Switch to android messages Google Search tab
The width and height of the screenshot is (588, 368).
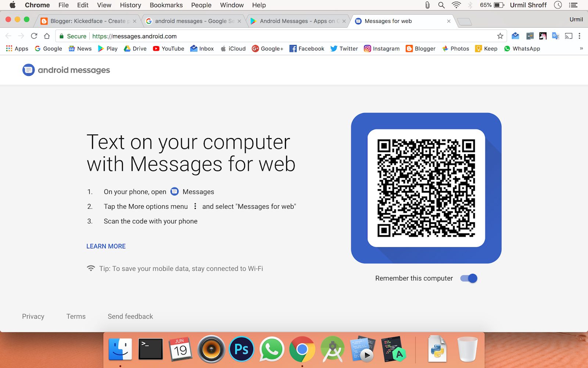click(x=193, y=21)
